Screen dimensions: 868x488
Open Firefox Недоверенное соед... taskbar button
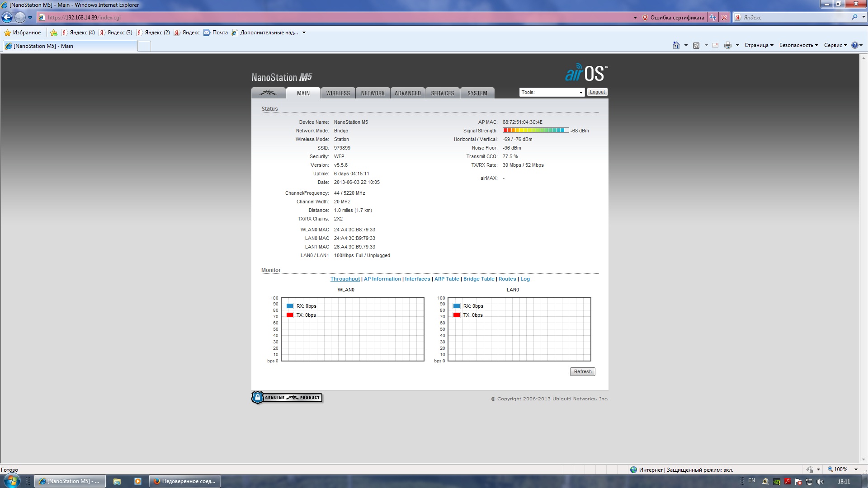point(184,481)
